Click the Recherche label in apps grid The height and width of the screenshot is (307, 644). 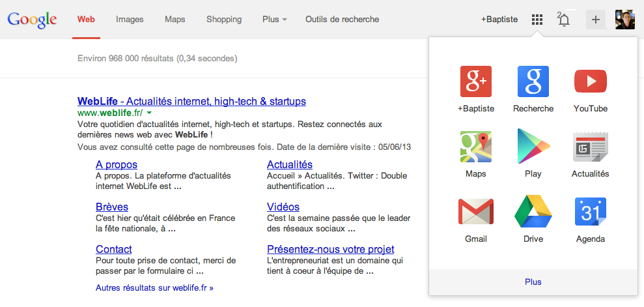coord(533,109)
